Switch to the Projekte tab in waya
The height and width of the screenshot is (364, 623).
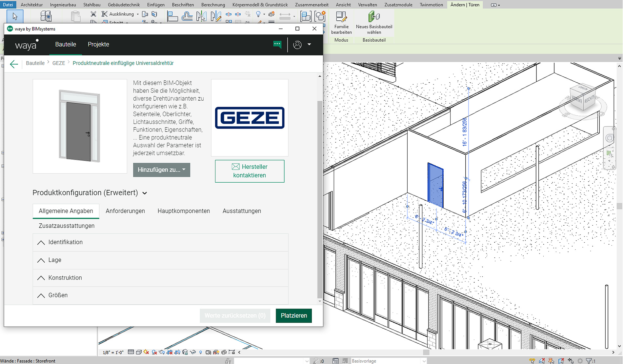tap(98, 44)
